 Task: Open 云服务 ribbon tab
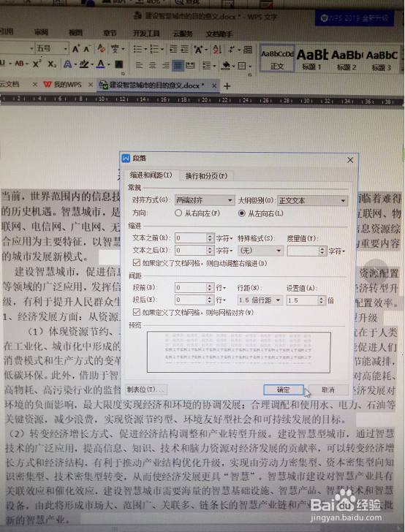pos(183,34)
